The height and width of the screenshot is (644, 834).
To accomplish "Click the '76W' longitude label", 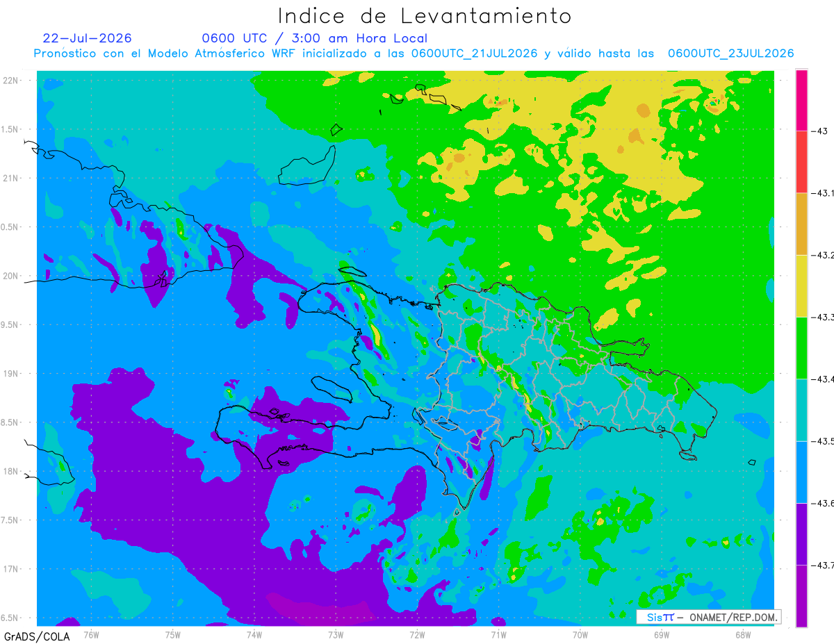I will 91,634.
